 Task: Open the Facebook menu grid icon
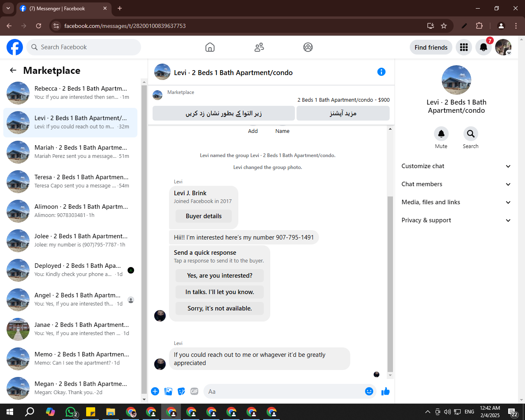(x=464, y=47)
